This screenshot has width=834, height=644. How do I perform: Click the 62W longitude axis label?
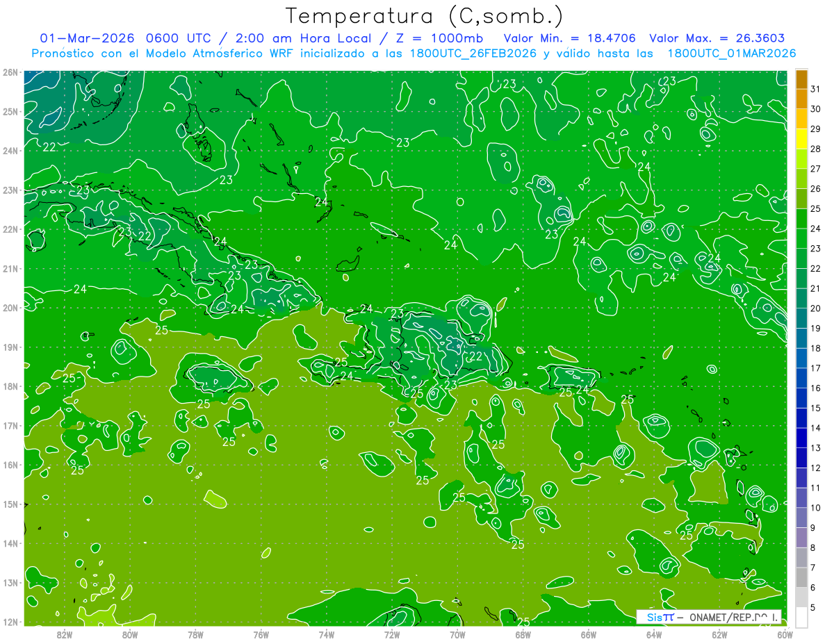coord(719,634)
